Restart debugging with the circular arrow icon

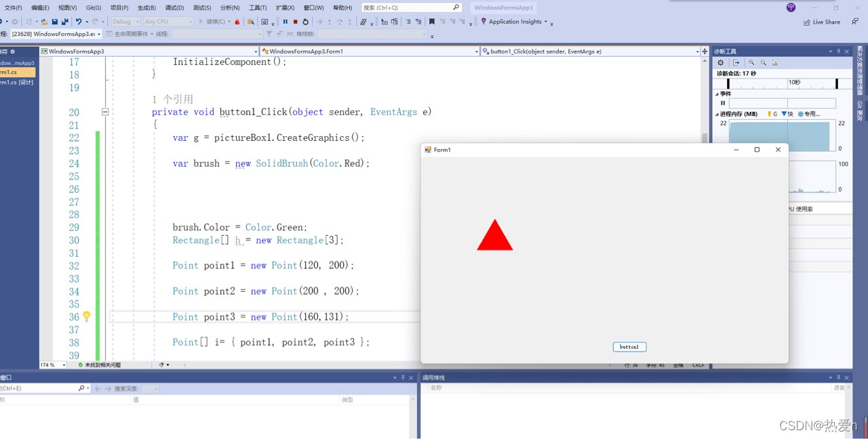305,22
